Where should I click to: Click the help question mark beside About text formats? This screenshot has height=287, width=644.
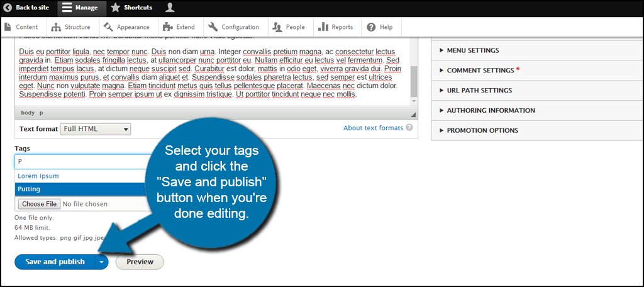[409, 128]
